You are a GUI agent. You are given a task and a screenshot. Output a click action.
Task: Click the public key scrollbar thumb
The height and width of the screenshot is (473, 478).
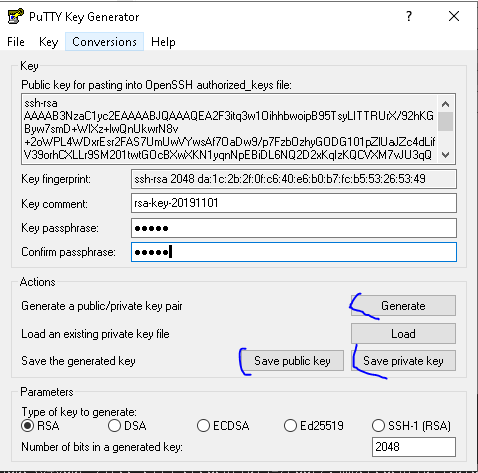(446, 121)
